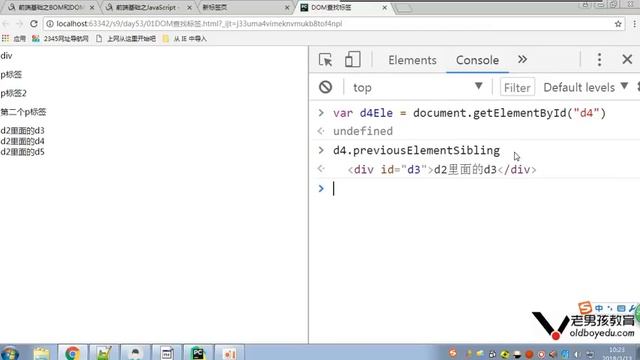This screenshot has height=360, width=640.
Task: Activate the DevTools inspect element picker icon
Action: click(x=325, y=60)
